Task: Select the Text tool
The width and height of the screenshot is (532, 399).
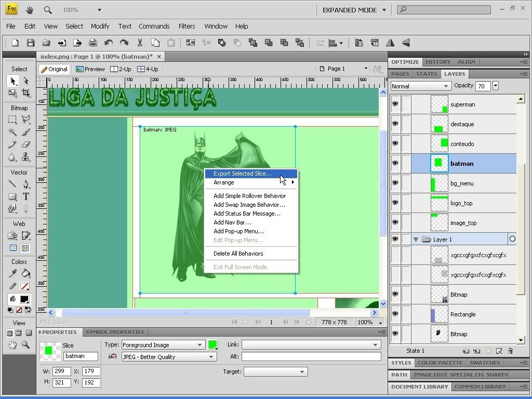Action: click(26, 196)
